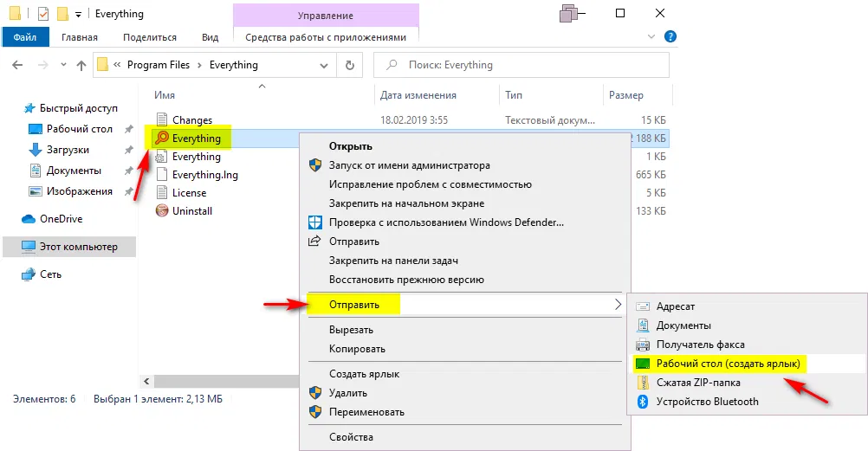Viewport: 868px width, 451px height.
Task: Open the Файл tab
Action: point(25,37)
